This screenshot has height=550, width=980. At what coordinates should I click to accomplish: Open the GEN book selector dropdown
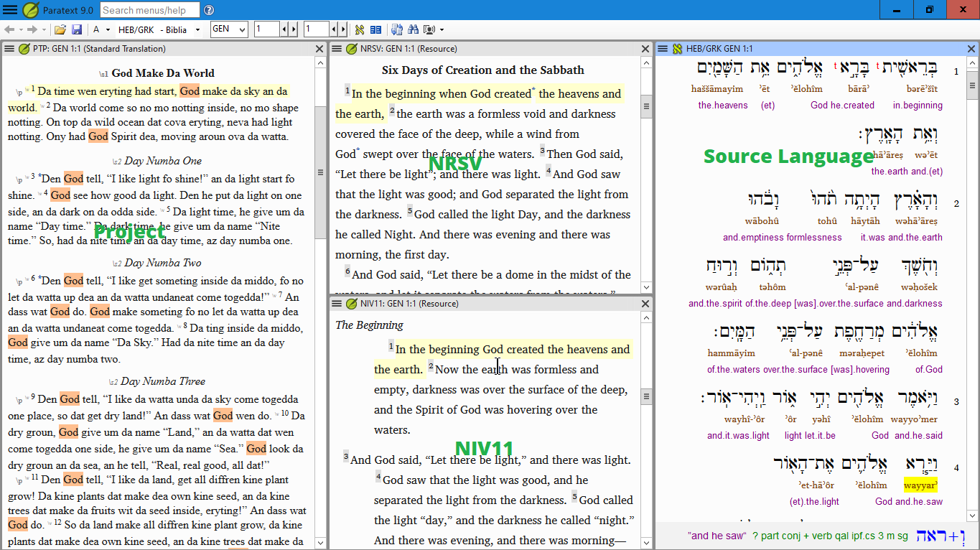[242, 29]
